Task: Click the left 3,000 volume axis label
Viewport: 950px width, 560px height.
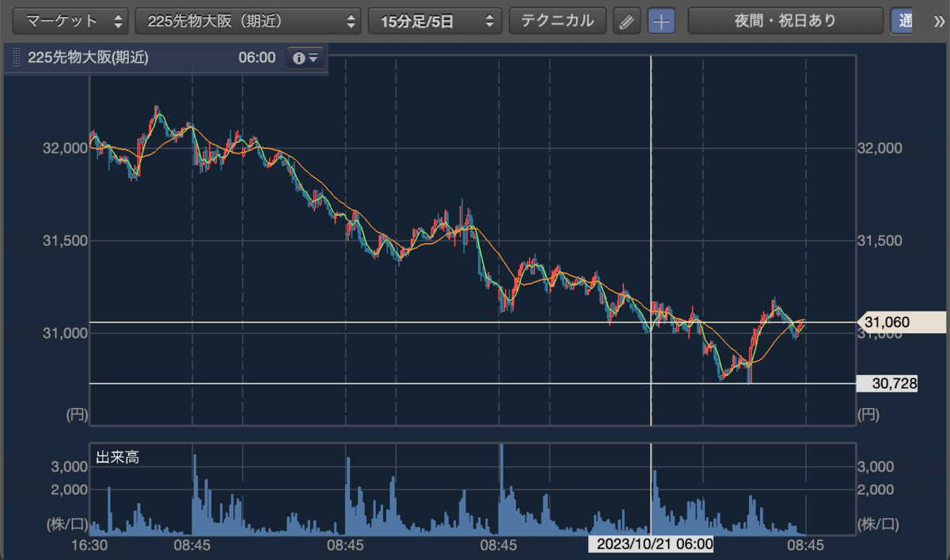Action: pos(70,467)
